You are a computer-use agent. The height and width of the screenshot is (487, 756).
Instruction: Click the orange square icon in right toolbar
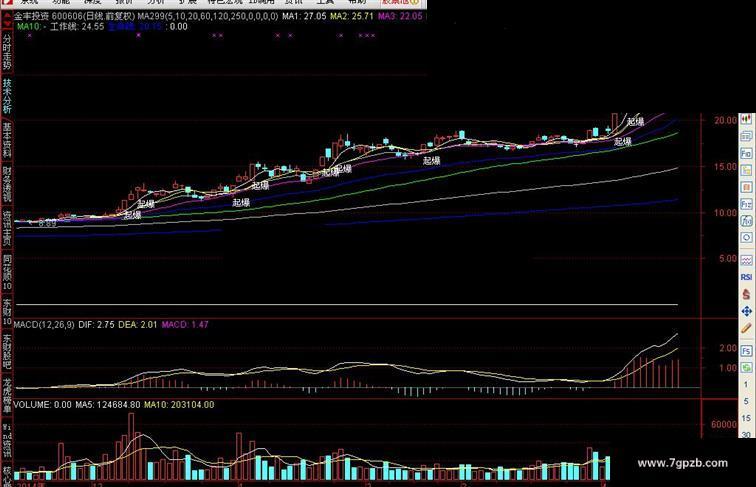point(746,187)
